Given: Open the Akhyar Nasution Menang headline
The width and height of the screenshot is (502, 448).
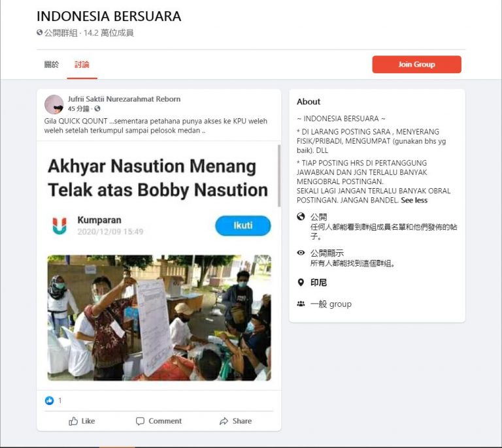Looking at the screenshot, I should [x=158, y=178].
